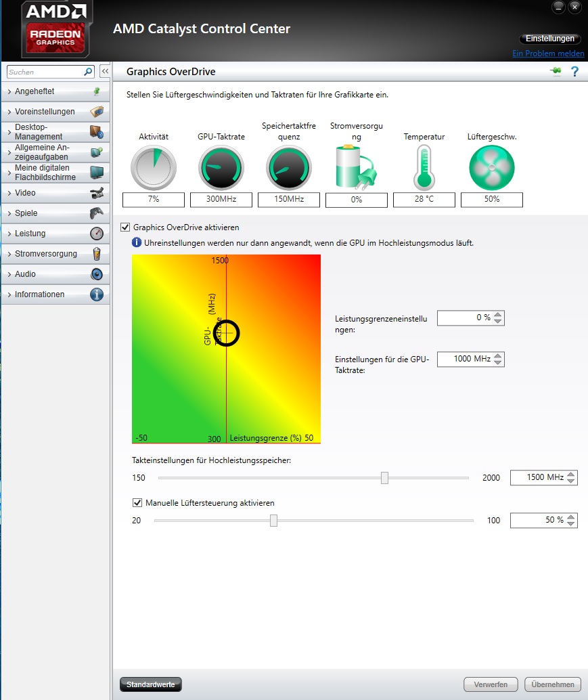The width and height of the screenshot is (588, 700).
Task: Increase Leistungsgrenze percent with up arrow
Action: [498, 314]
